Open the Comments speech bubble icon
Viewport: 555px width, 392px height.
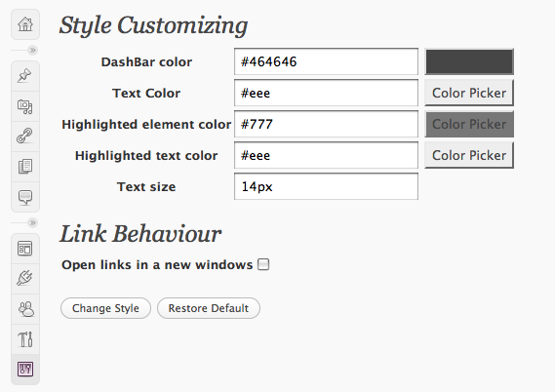click(x=25, y=197)
